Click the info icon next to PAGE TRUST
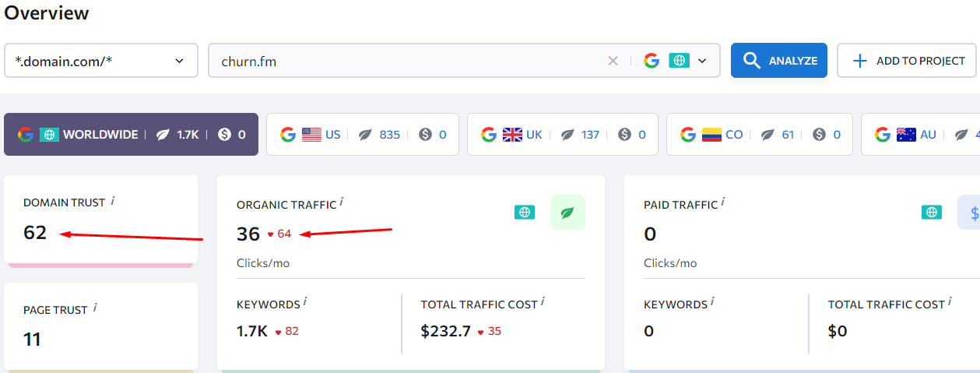Viewport: 980px width, 373px height. (x=96, y=308)
